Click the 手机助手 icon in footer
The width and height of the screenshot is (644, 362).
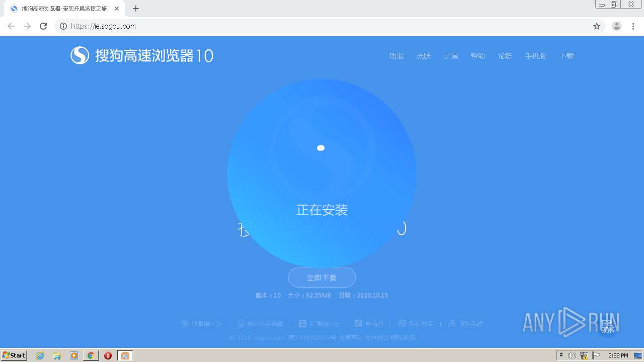403,324
